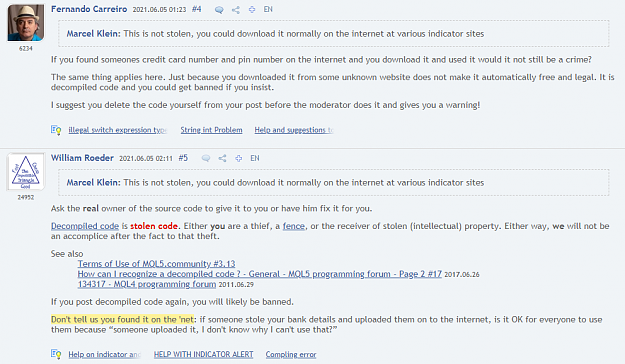Image resolution: width=625 pixels, height=364 pixels.
Task: Click 'If you post decompiled code again' sentence
Action: tap(172, 302)
